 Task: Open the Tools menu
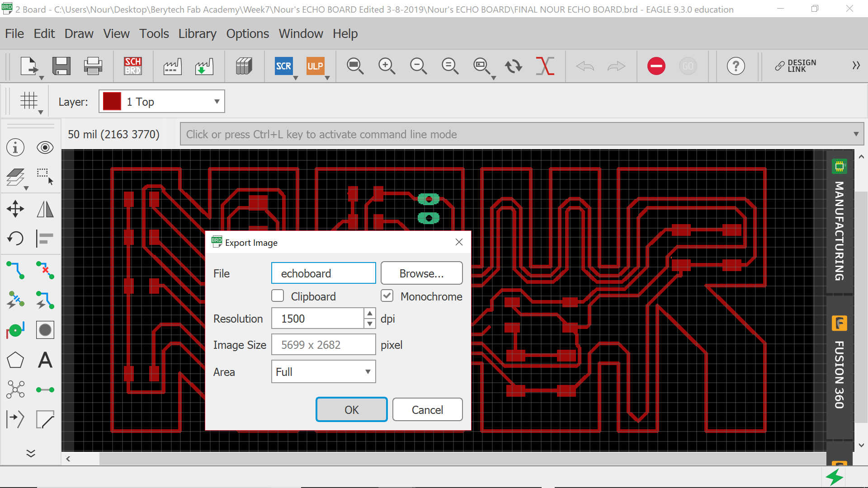click(154, 33)
